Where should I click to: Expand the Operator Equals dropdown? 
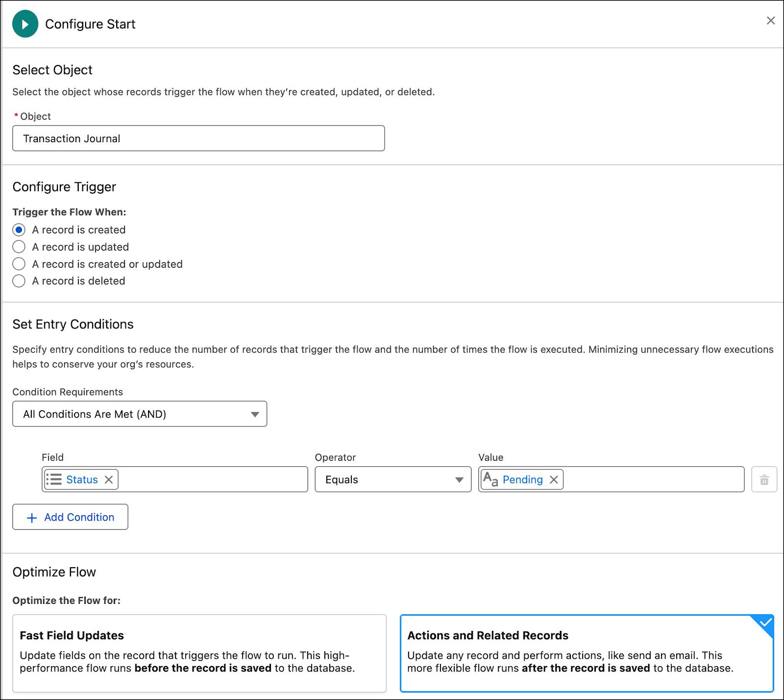(392, 479)
